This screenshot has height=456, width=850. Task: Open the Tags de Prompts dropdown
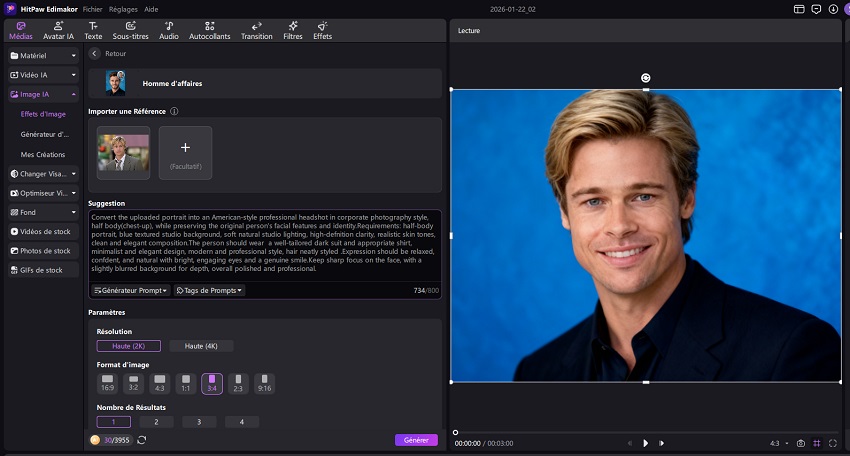pyautogui.click(x=209, y=291)
